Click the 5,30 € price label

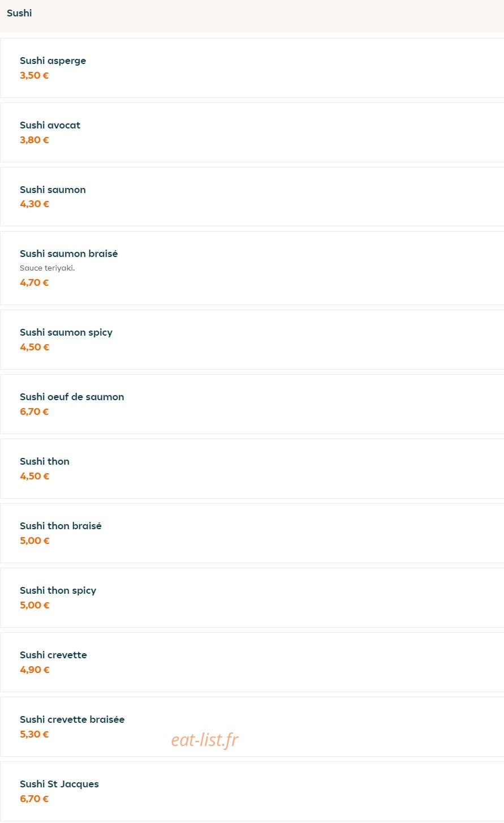pos(35,734)
